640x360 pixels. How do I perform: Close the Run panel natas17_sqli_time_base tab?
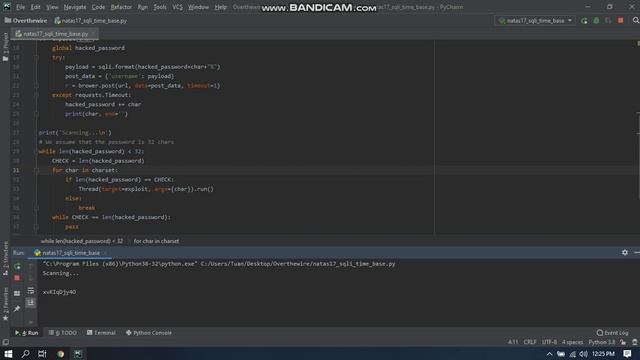coord(105,253)
